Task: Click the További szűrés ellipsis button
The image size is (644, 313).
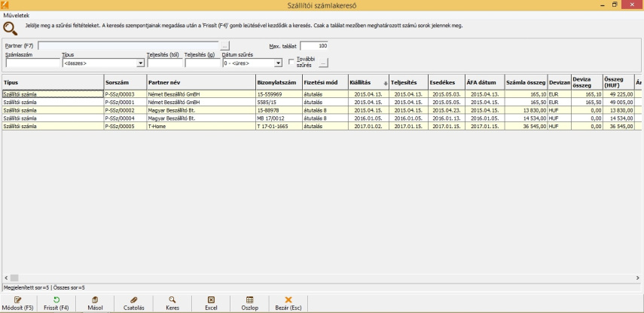Action: [324, 63]
